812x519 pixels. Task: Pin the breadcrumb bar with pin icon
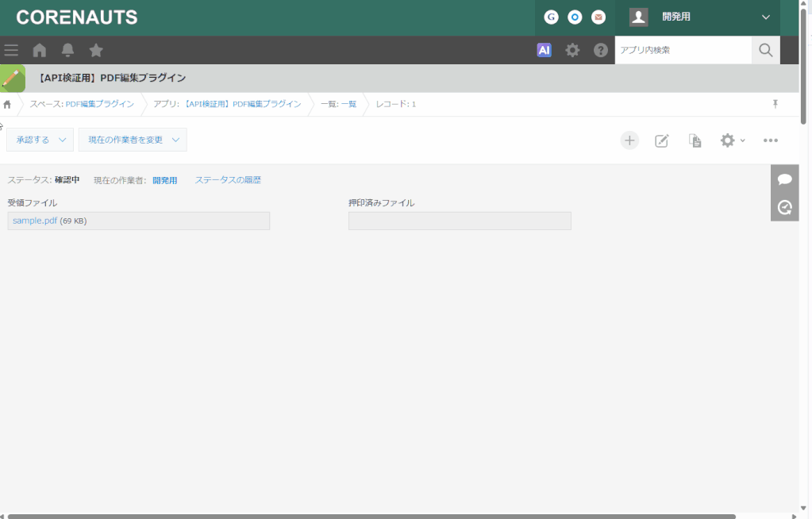[x=775, y=104]
